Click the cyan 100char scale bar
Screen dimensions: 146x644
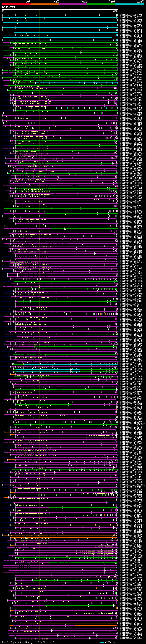point(102,642)
